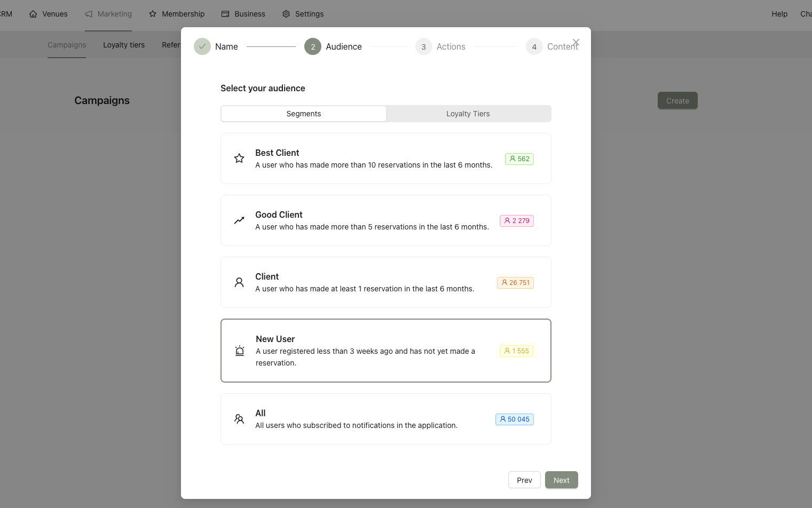Viewport: 812px width, 508px height.
Task: Pick the All users segment card
Action: tap(385, 419)
